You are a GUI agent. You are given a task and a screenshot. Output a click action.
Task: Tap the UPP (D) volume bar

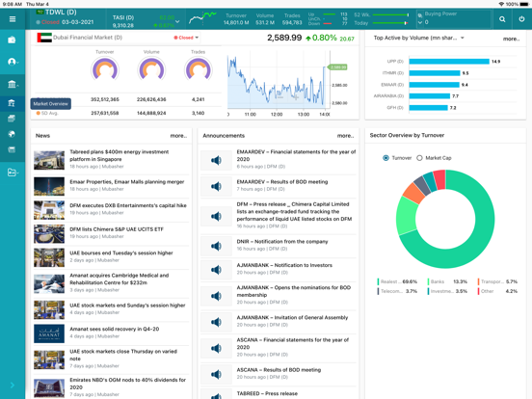449,62
